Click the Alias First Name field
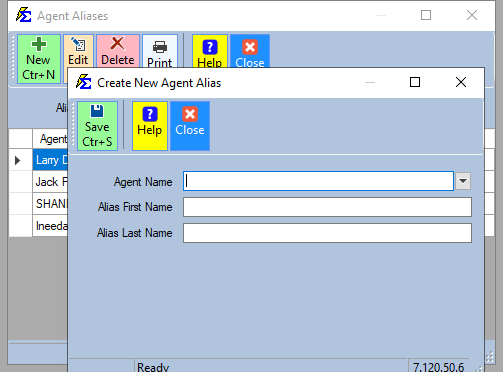 pos(327,207)
